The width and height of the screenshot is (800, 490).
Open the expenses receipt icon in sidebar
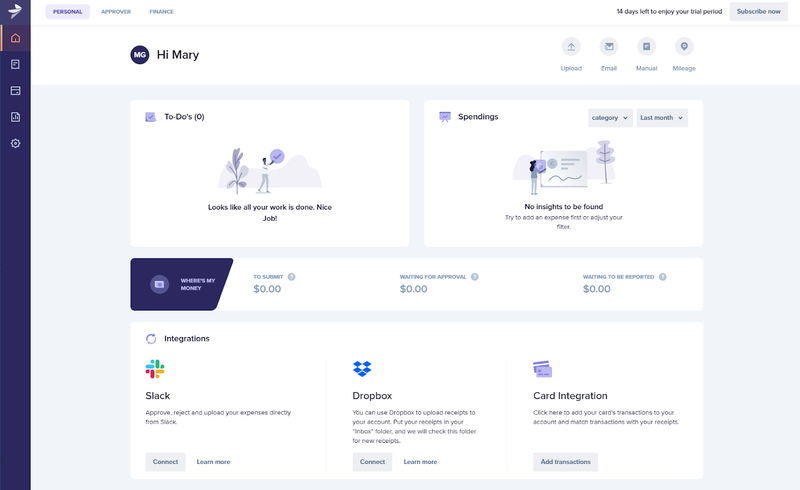15,64
